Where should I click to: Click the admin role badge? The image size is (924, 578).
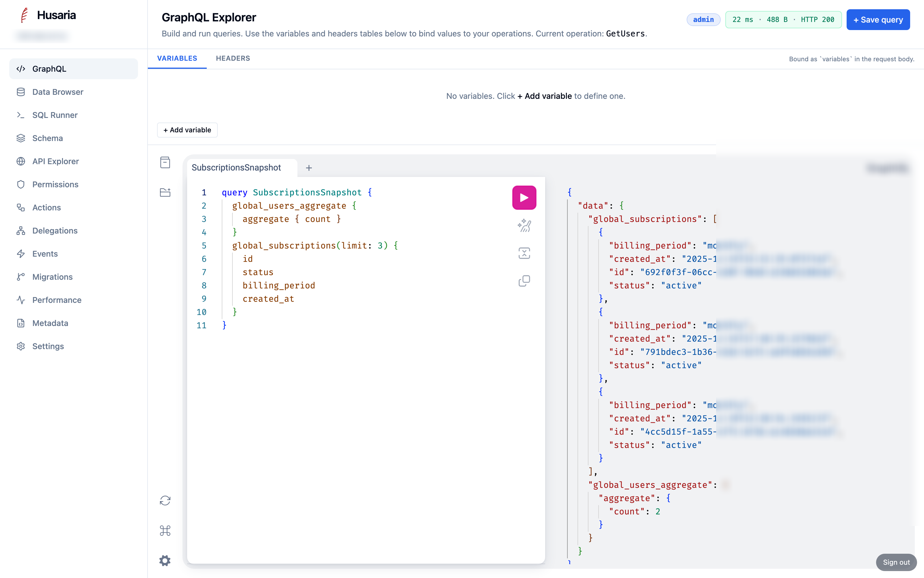(703, 19)
